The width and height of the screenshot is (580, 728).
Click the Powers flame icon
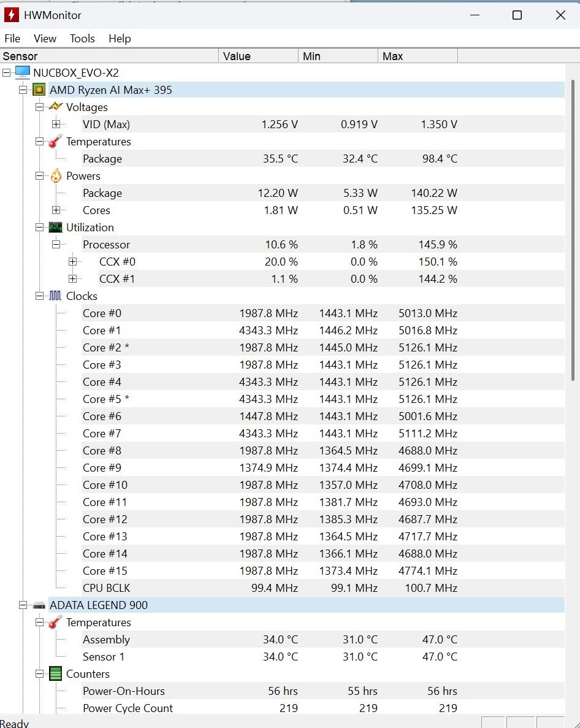click(x=56, y=175)
